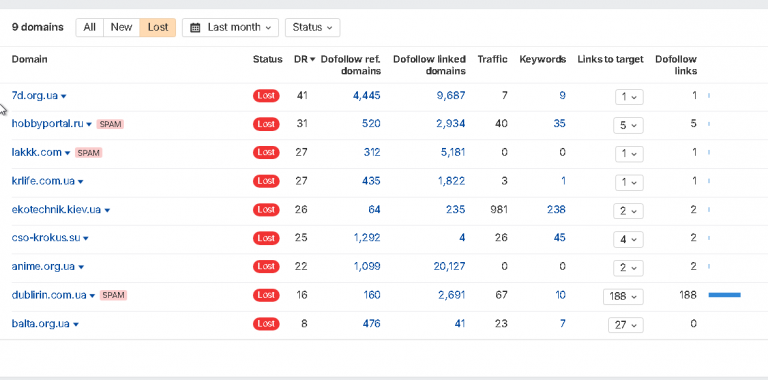The width and height of the screenshot is (768, 380).
Task: Select the New domains filter
Action: 121,27
